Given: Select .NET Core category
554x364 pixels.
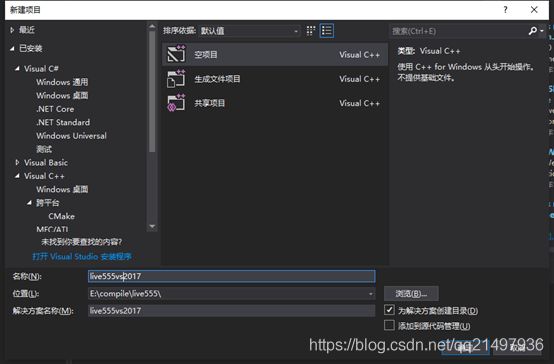Looking at the screenshot, I should tap(55, 109).
